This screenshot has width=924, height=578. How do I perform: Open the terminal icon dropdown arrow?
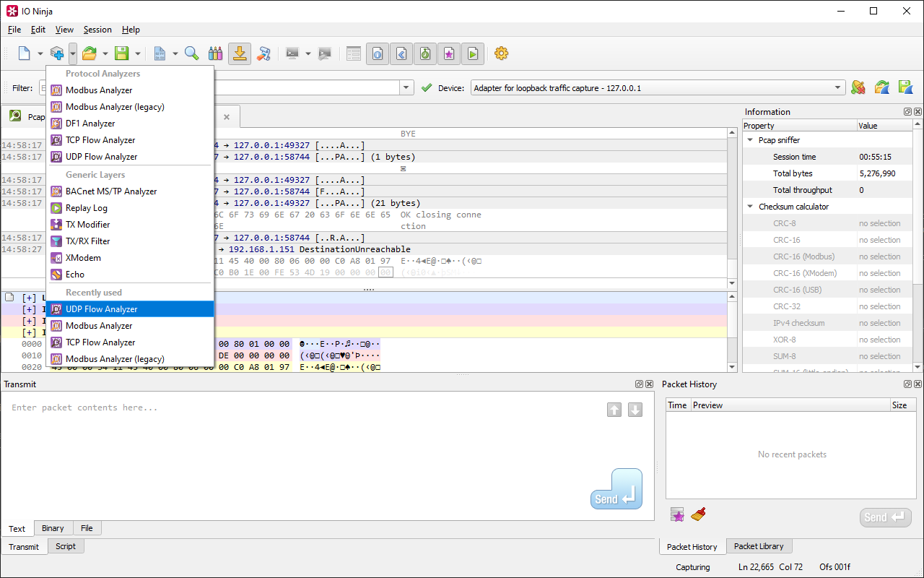[x=308, y=53]
